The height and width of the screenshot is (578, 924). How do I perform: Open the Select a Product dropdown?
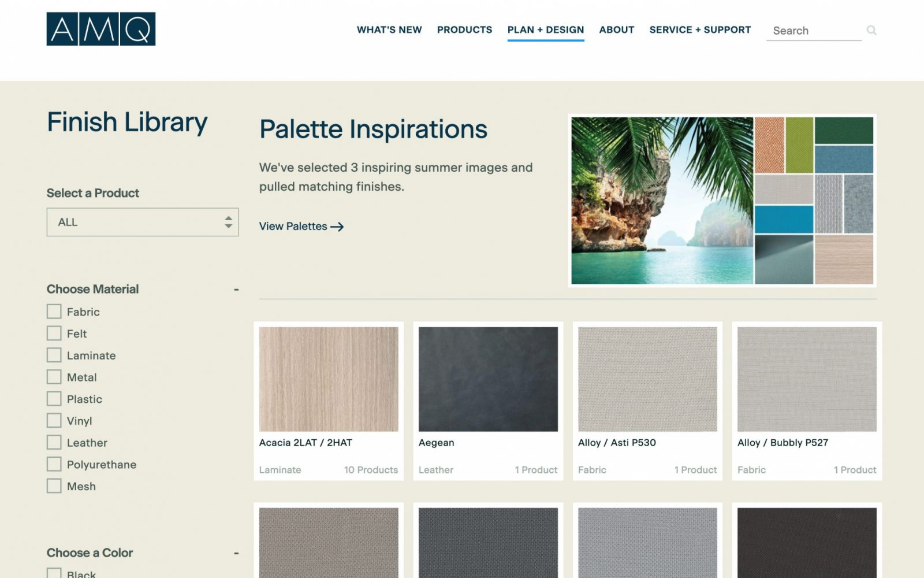click(x=143, y=222)
